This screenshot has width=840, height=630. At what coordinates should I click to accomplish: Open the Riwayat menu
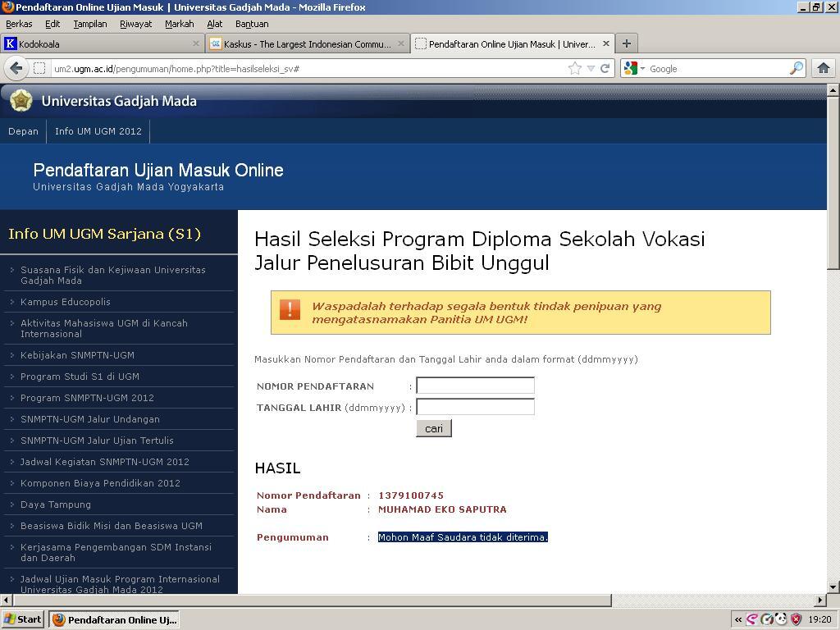pos(136,24)
